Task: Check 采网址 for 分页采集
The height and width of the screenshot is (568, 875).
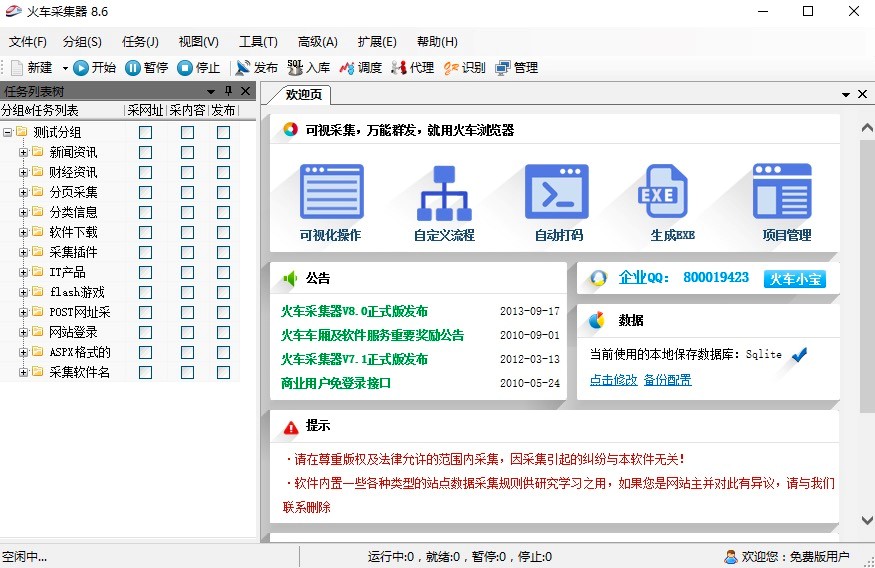Action: 146,192
